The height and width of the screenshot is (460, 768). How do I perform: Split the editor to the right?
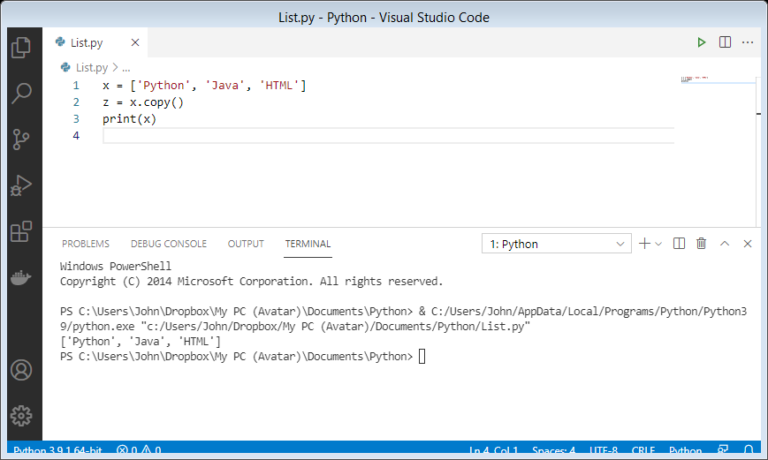point(725,43)
